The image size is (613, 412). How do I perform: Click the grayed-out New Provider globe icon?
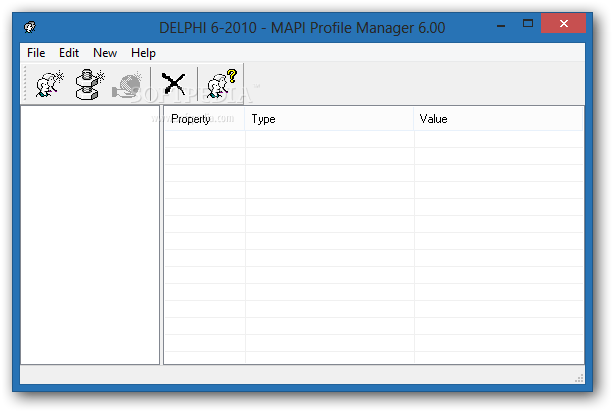(127, 84)
